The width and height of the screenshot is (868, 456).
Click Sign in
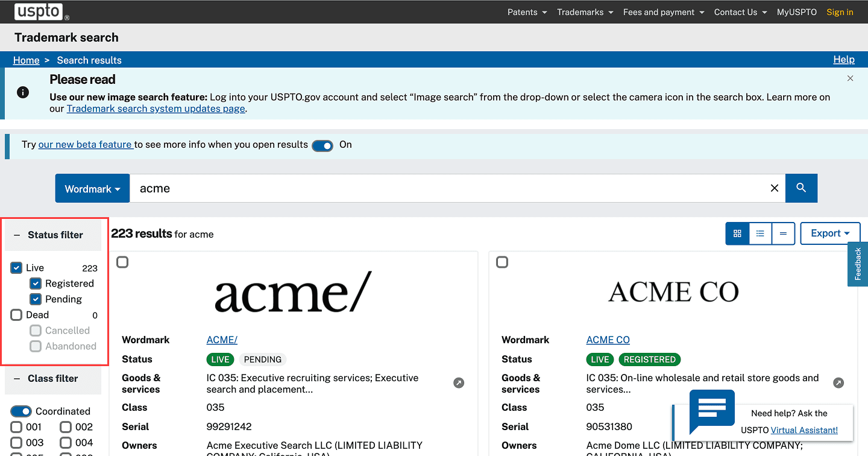[x=840, y=12]
